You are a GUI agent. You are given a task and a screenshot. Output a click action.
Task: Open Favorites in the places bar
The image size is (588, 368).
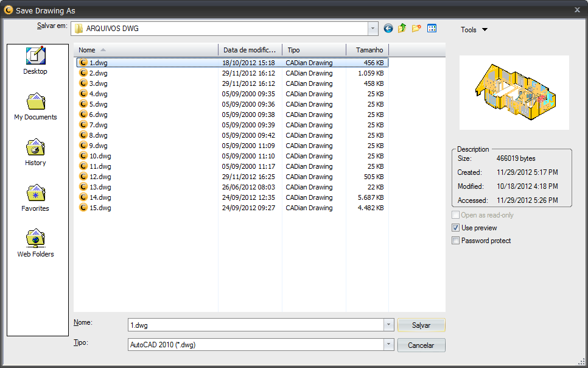click(36, 198)
